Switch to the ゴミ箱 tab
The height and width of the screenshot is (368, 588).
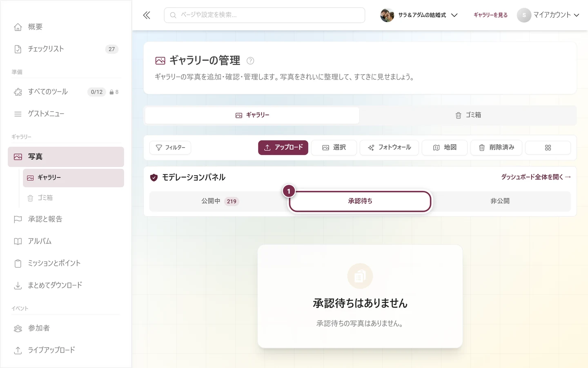pyautogui.click(x=468, y=115)
